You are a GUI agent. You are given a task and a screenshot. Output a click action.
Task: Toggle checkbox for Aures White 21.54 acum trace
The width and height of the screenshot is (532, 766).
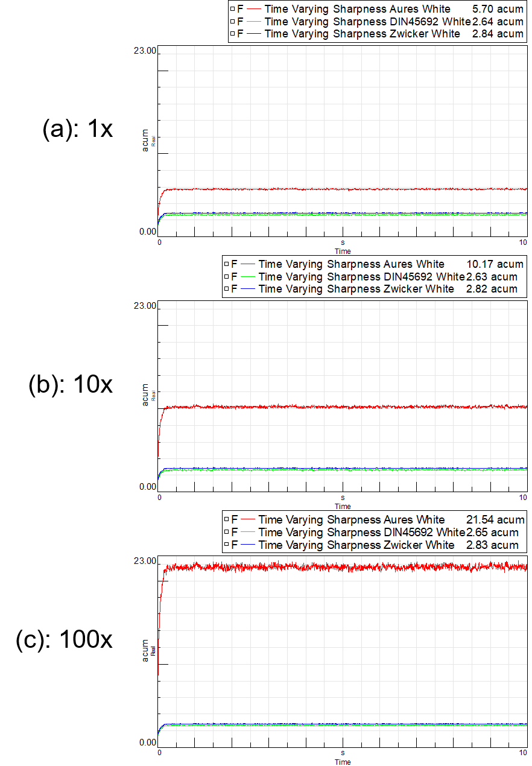point(226,519)
